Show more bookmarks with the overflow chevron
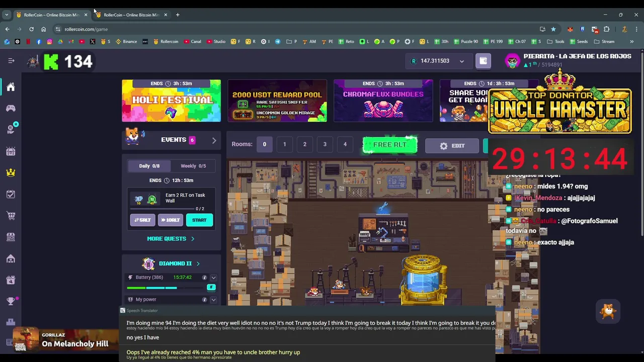644x362 pixels. tap(632, 42)
